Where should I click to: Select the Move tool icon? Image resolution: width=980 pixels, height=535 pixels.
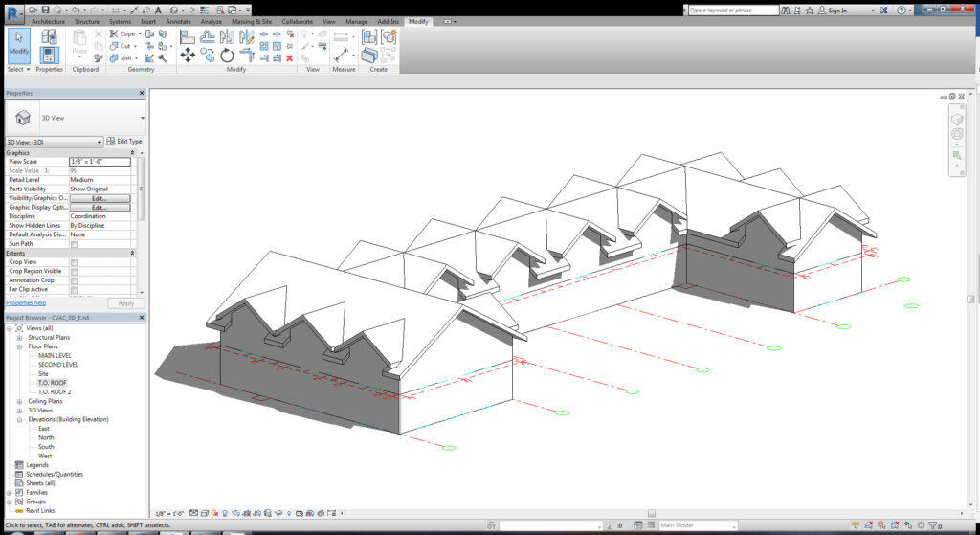coord(188,55)
